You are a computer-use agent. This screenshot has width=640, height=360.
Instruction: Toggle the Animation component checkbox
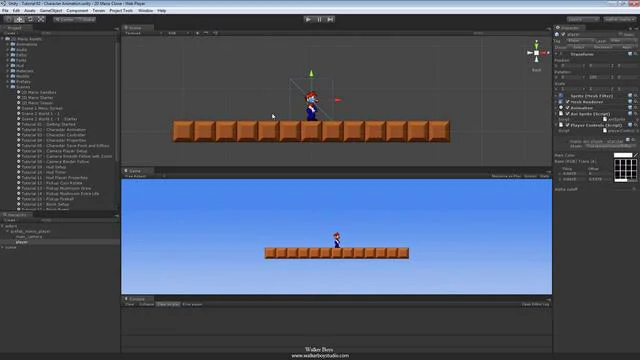point(567,108)
